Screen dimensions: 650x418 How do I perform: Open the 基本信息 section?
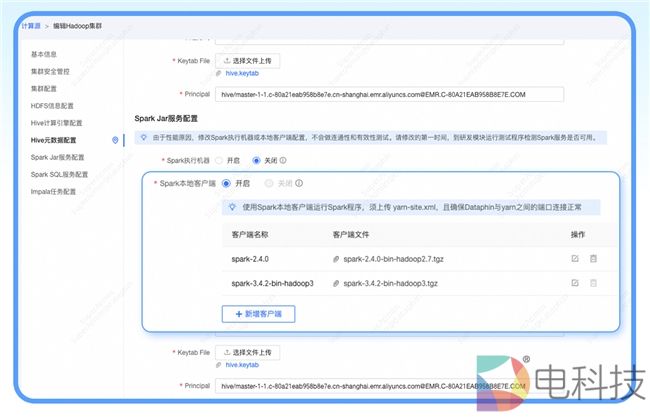(44, 54)
